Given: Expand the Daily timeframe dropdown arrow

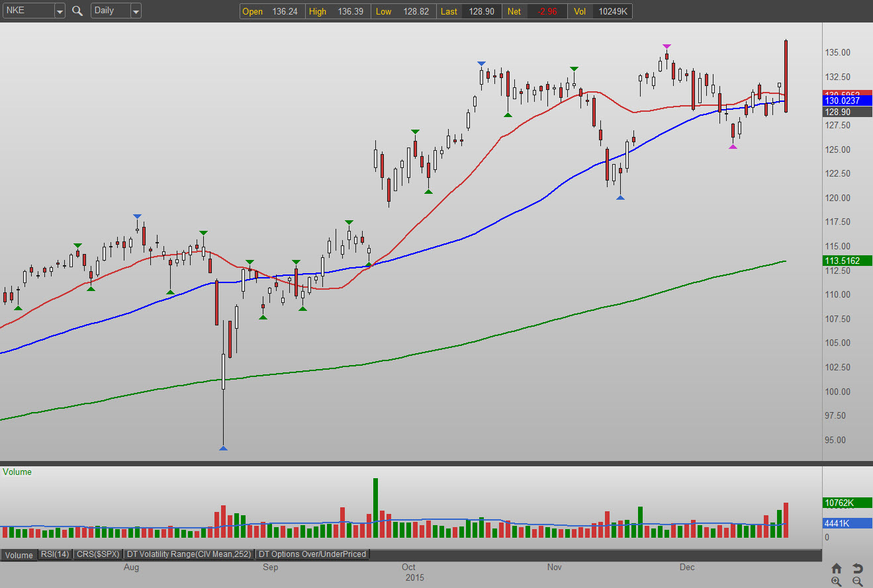Looking at the screenshot, I should pyautogui.click(x=136, y=11).
